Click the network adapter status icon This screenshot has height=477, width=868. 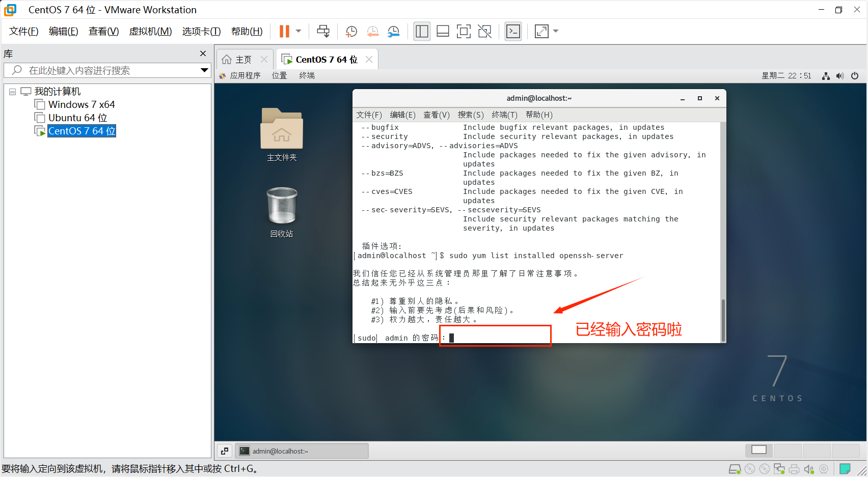pyautogui.click(x=779, y=469)
